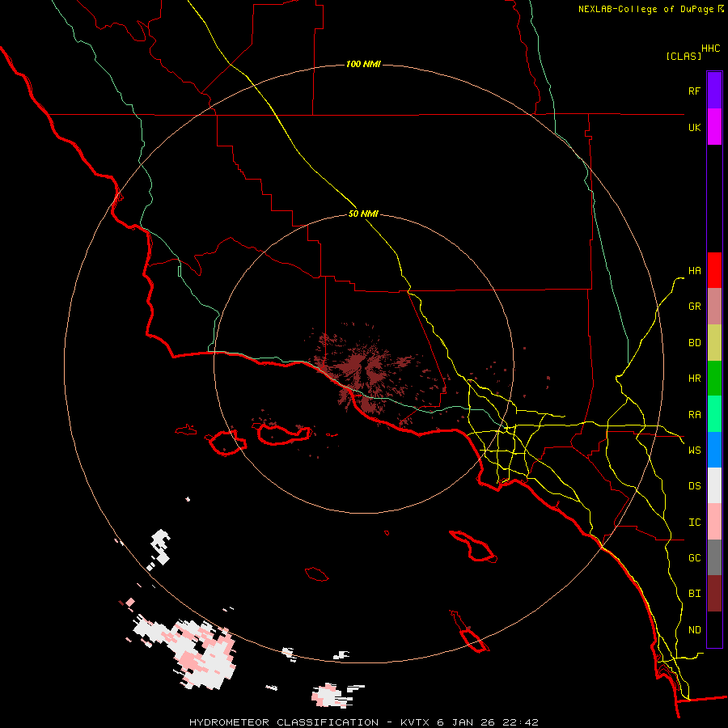728x728 pixels.
Task: Click the 50 NMI range ring label
Action: click(x=363, y=214)
